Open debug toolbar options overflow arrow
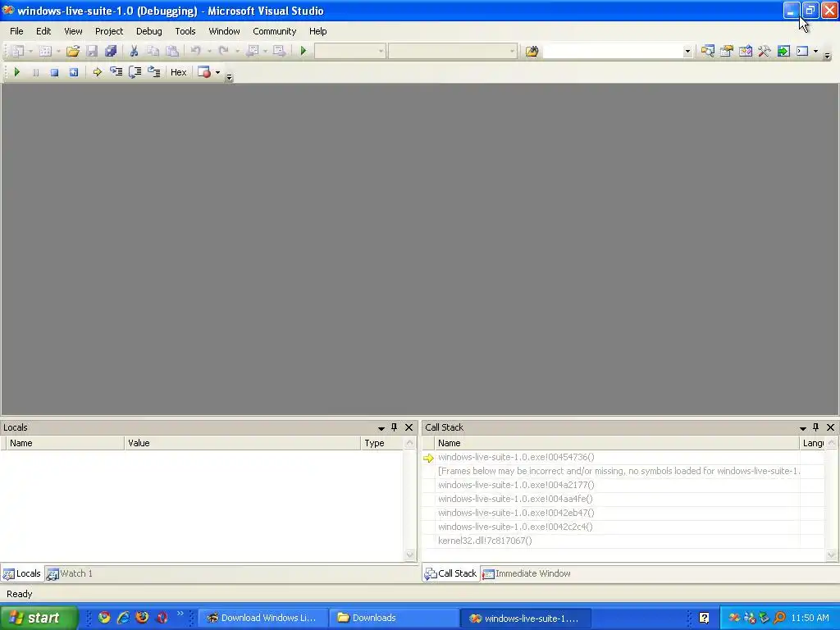 230,77
